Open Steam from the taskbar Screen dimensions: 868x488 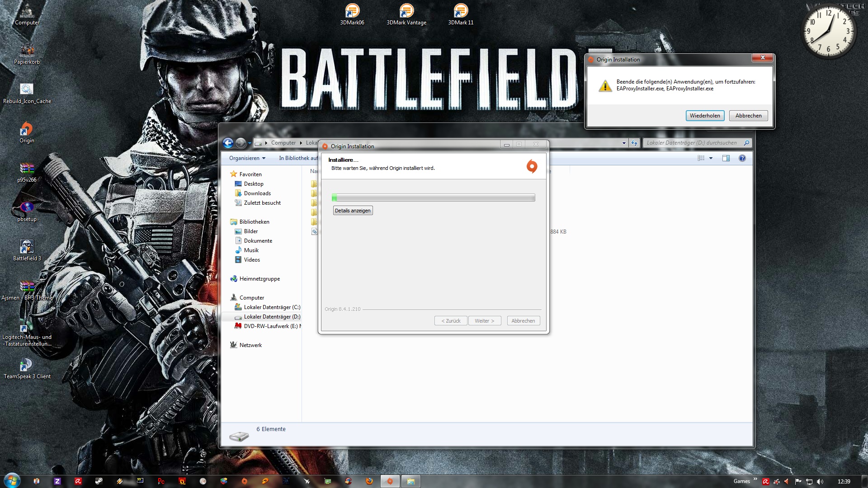pos(99,481)
